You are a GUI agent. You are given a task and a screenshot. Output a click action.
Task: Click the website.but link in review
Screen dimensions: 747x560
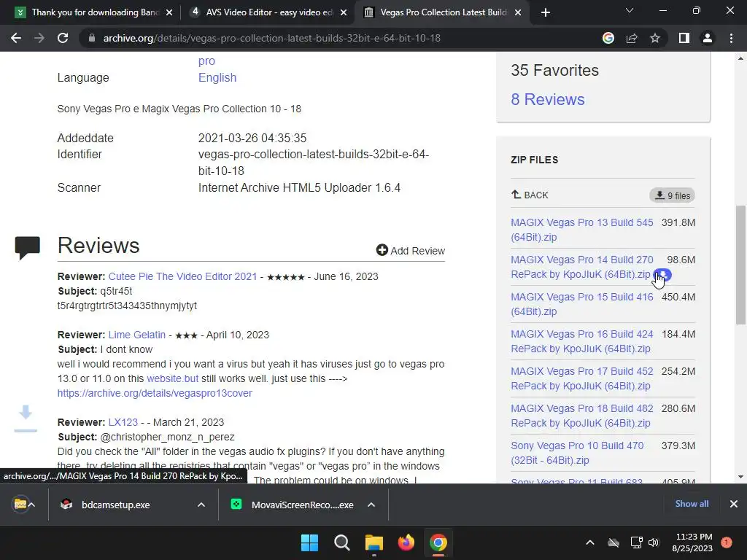(x=172, y=378)
